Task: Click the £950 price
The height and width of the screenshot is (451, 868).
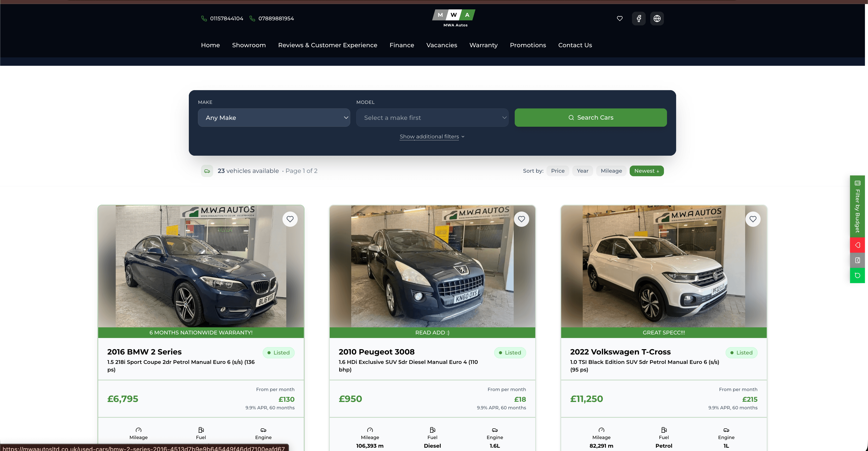Action: (350, 399)
